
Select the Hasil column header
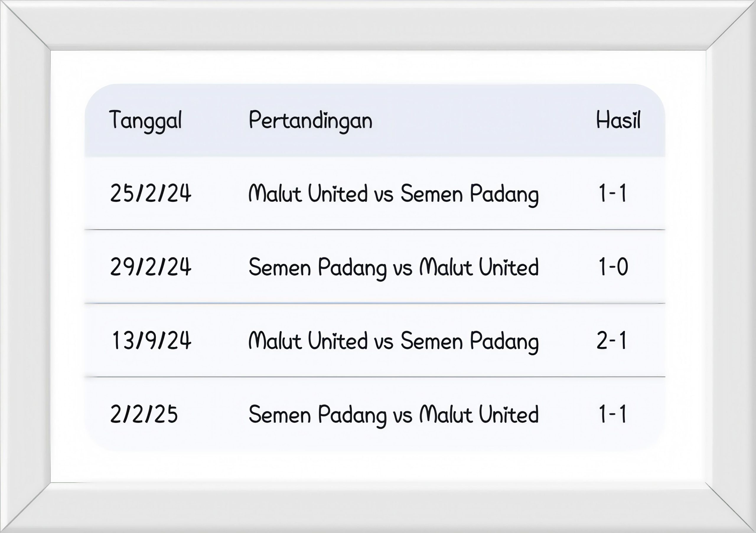click(x=618, y=120)
